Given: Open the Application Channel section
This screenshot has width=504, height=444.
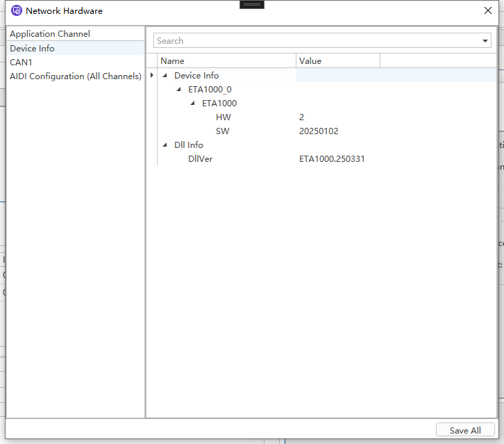Looking at the screenshot, I should click(x=50, y=34).
